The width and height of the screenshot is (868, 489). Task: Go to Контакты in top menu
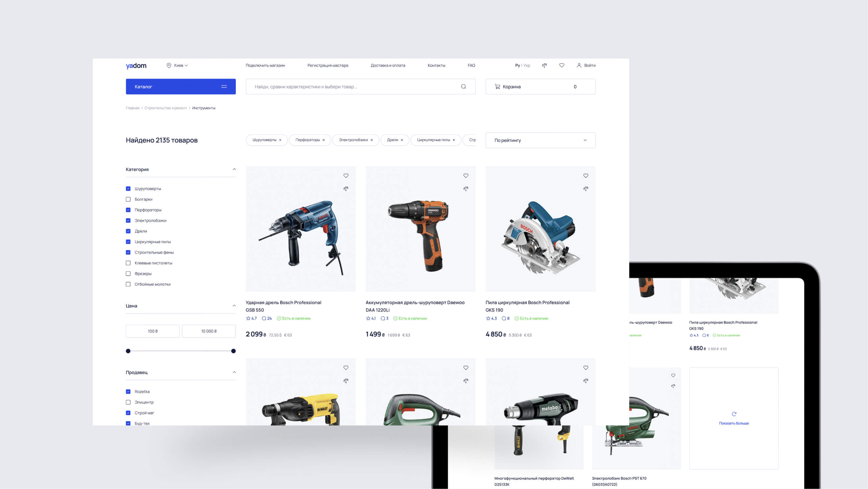436,65
